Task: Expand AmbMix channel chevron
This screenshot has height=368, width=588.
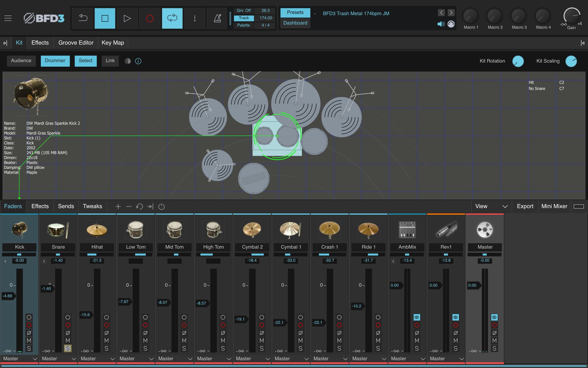Action: 393,261
